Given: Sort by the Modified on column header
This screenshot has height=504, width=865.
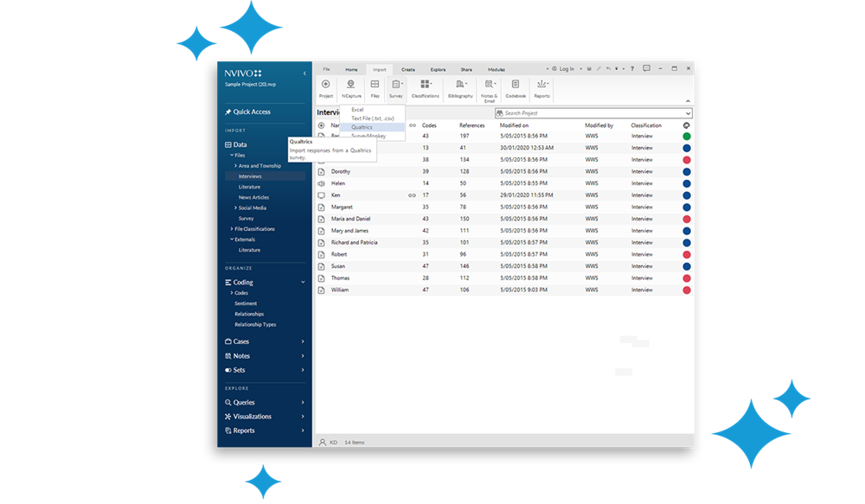Looking at the screenshot, I should [514, 125].
